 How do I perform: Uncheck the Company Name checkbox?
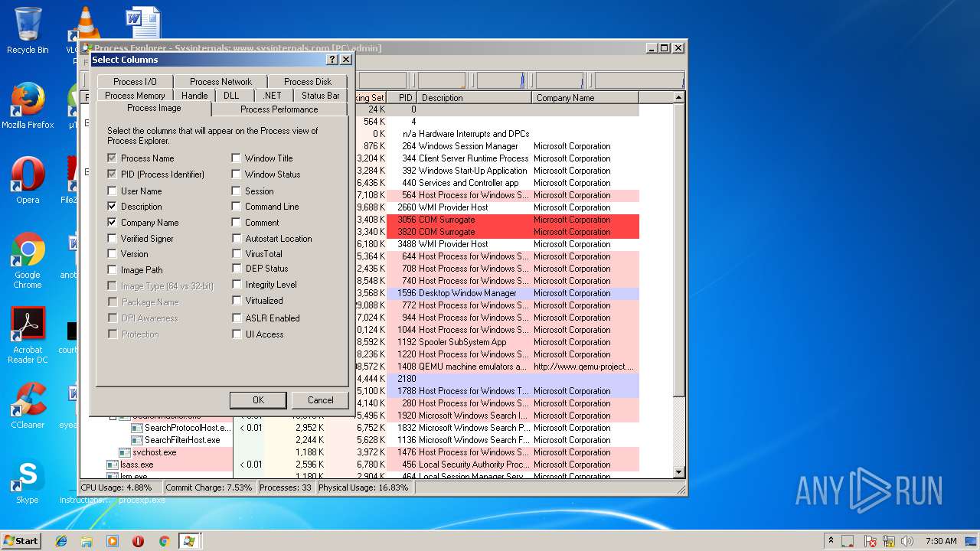[x=113, y=222]
